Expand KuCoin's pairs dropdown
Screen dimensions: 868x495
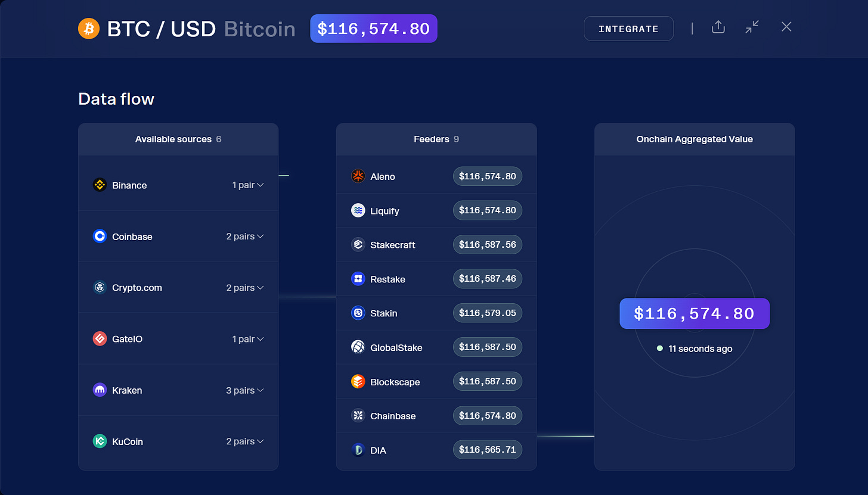coord(244,441)
